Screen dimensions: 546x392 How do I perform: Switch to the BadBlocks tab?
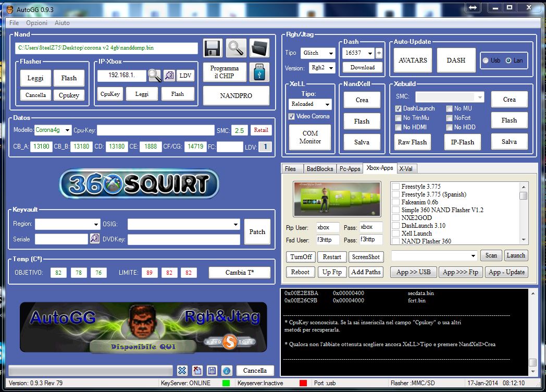pos(319,169)
